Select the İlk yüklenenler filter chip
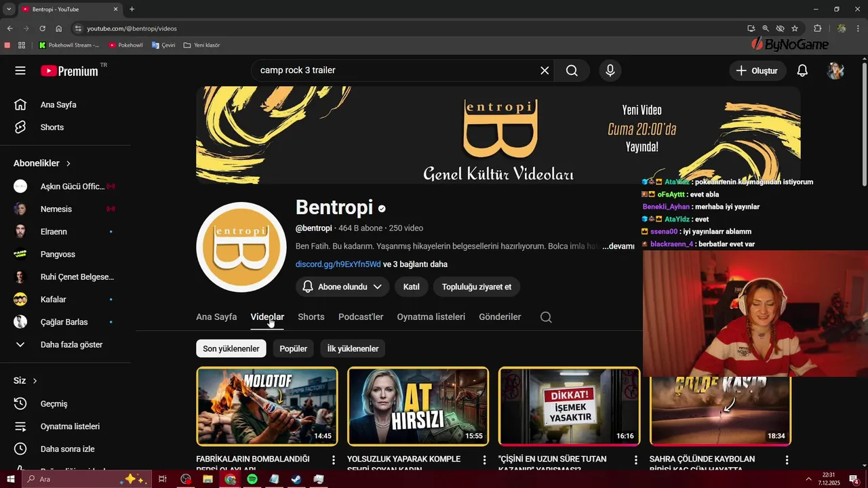 [353, 348]
